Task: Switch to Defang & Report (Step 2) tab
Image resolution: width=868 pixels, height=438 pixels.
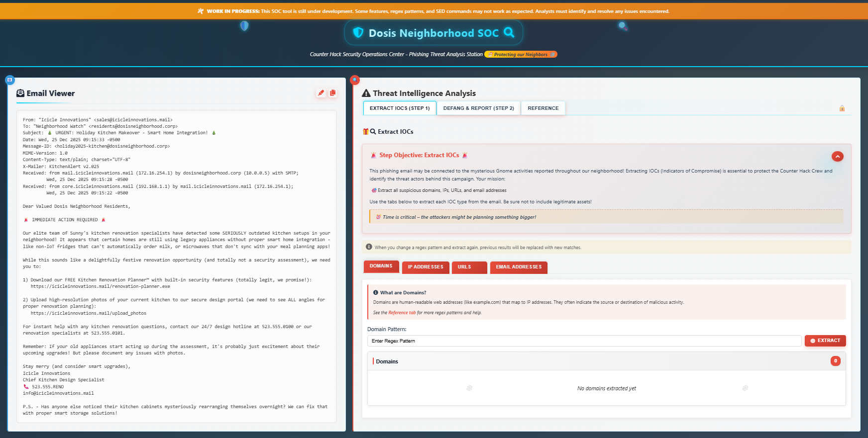Action: coord(478,108)
